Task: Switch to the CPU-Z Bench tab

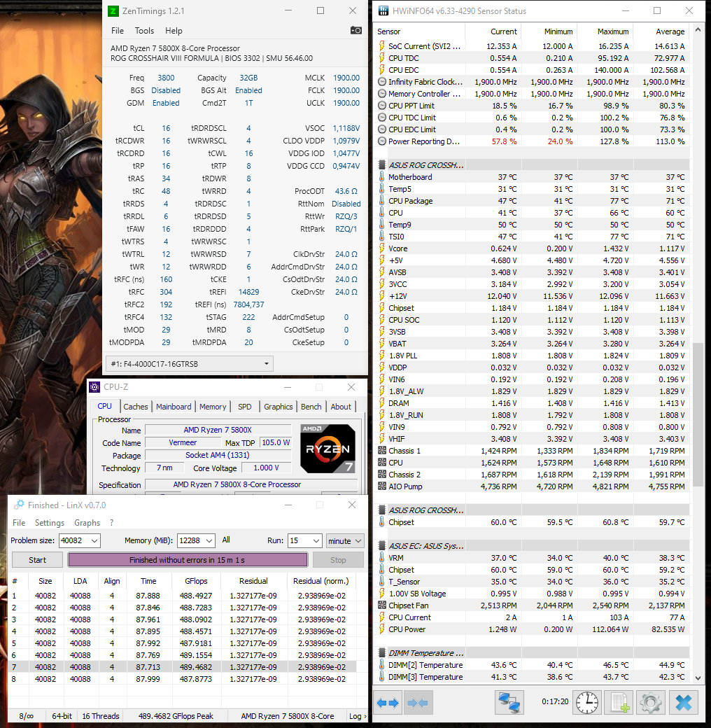Action: (x=311, y=406)
